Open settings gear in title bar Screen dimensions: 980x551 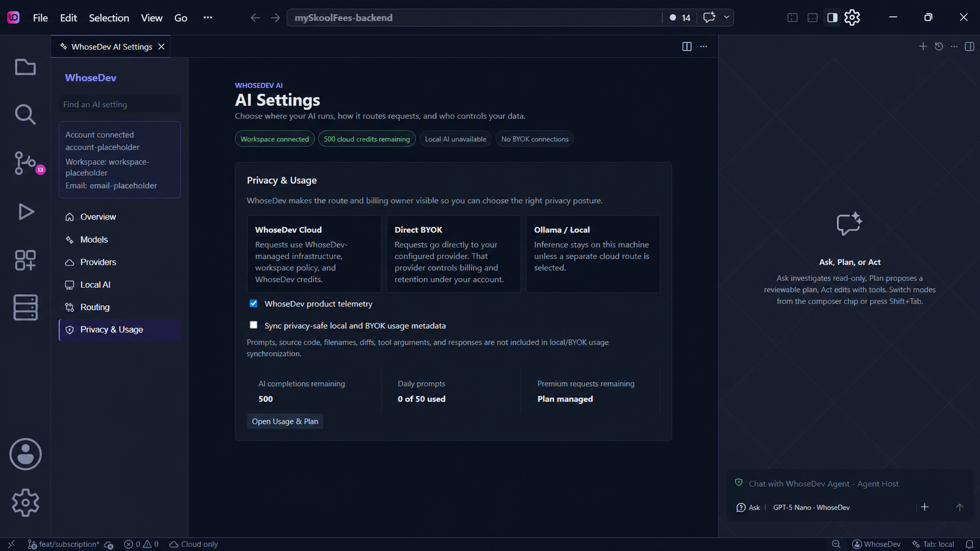tap(852, 18)
